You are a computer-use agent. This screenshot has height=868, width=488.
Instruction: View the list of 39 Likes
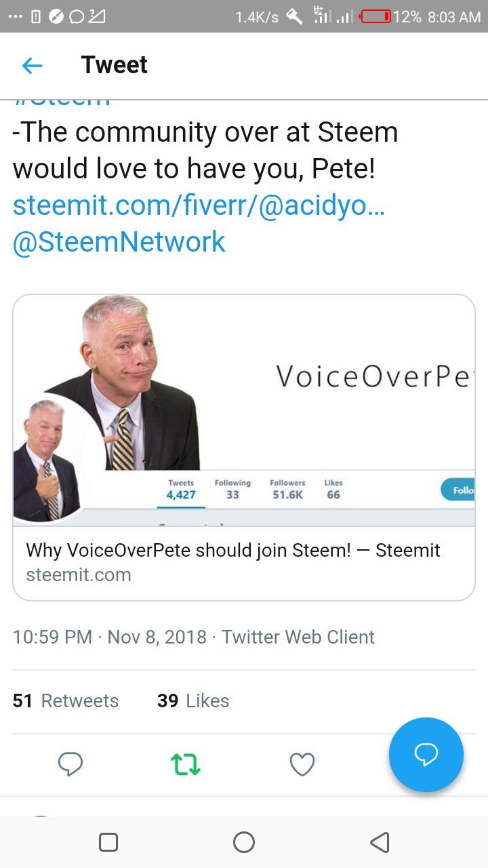tap(193, 701)
